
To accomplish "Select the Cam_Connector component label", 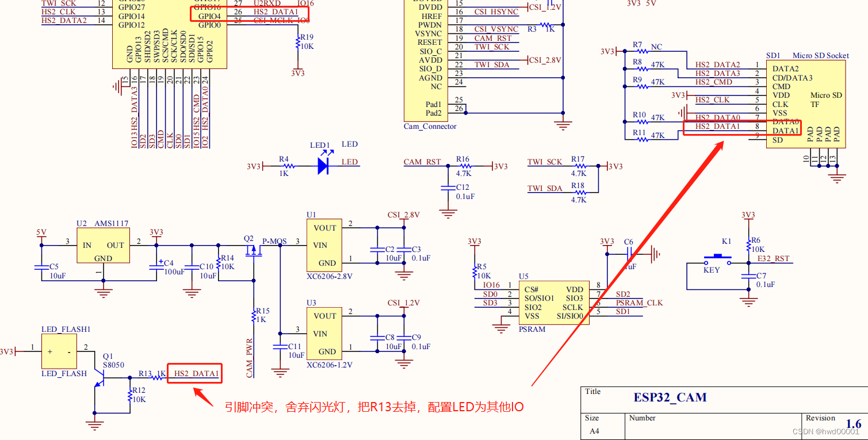I will 430,127.
